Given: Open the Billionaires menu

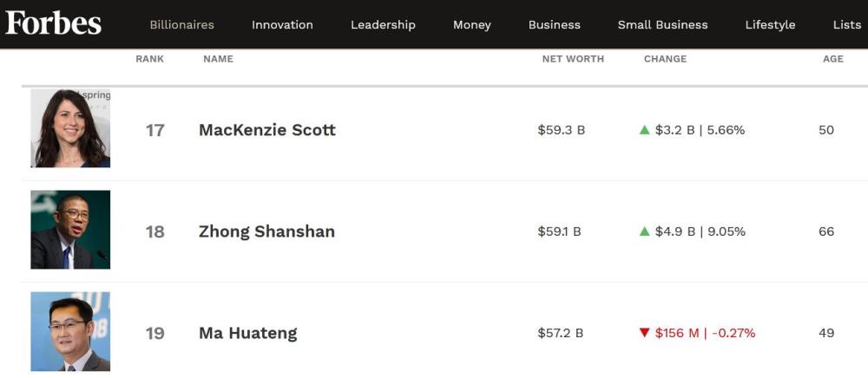Looking at the screenshot, I should tap(182, 25).
